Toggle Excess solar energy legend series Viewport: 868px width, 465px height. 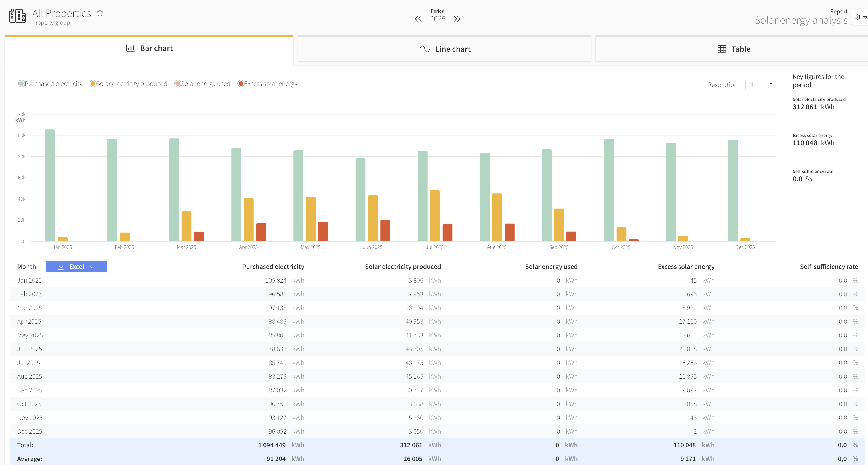(267, 84)
